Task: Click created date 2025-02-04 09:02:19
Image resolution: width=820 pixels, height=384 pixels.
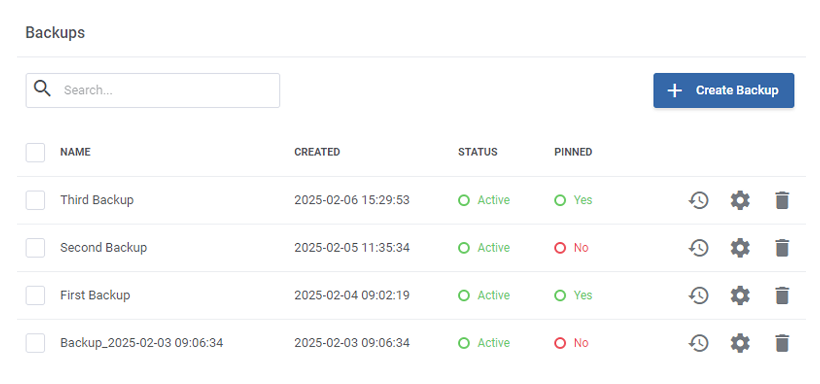Action: coord(352,295)
